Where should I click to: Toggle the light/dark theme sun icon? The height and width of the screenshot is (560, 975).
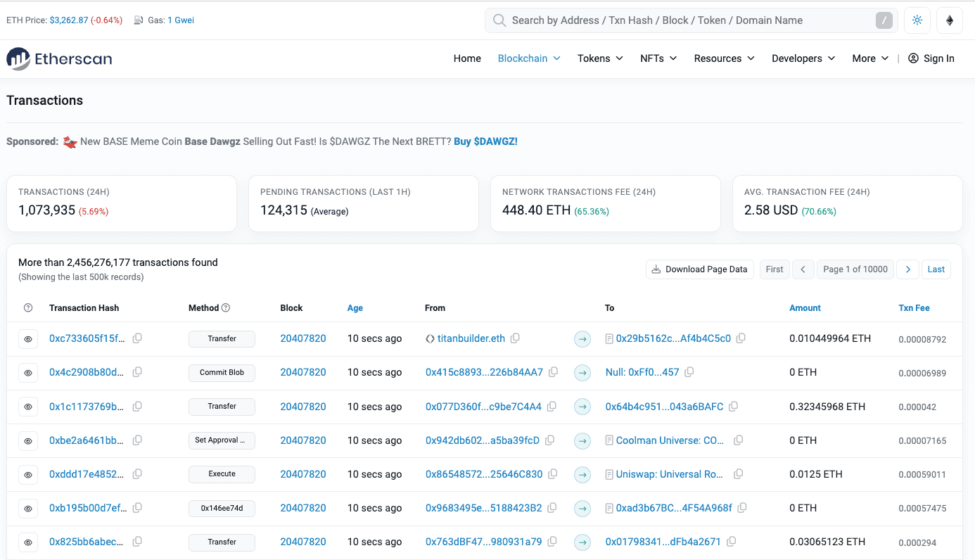[917, 20]
